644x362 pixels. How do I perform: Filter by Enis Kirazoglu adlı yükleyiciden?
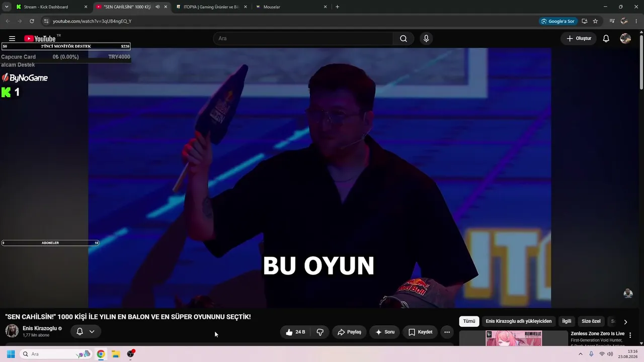(519, 321)
